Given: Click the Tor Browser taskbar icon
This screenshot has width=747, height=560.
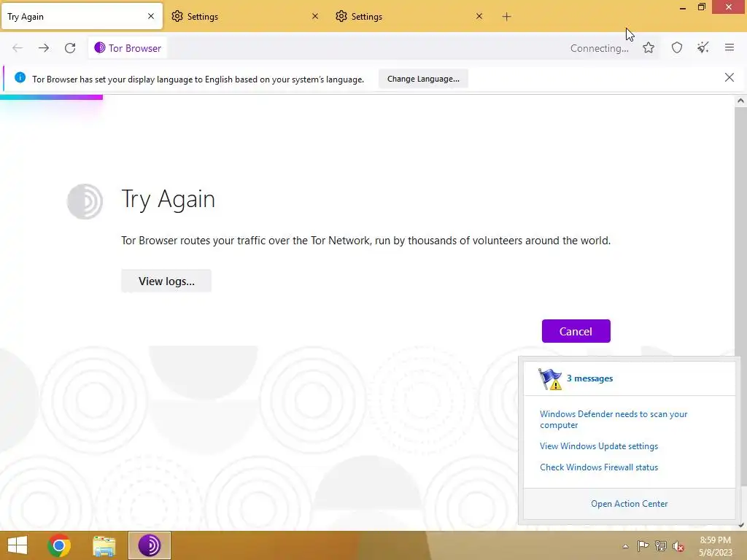Looking at the screenshot, I should tap(149, 545).
